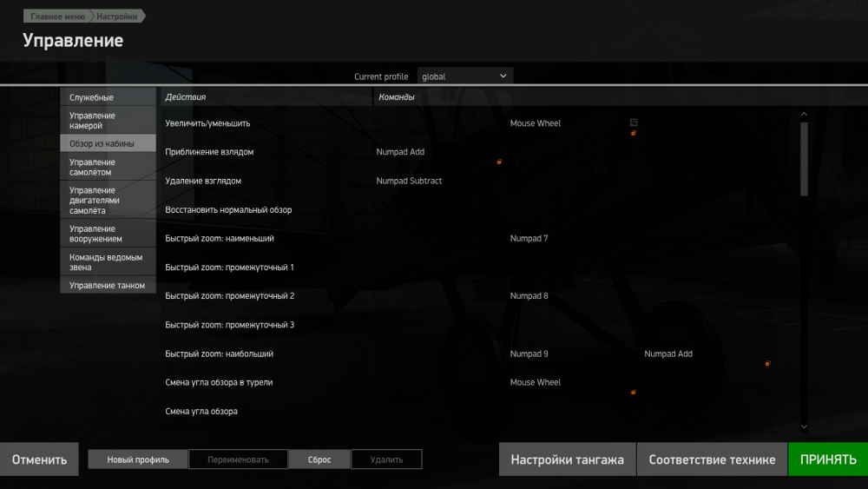
Task: Click orange marker in Смена угла обзора в турели row
Action: point(634,392)
